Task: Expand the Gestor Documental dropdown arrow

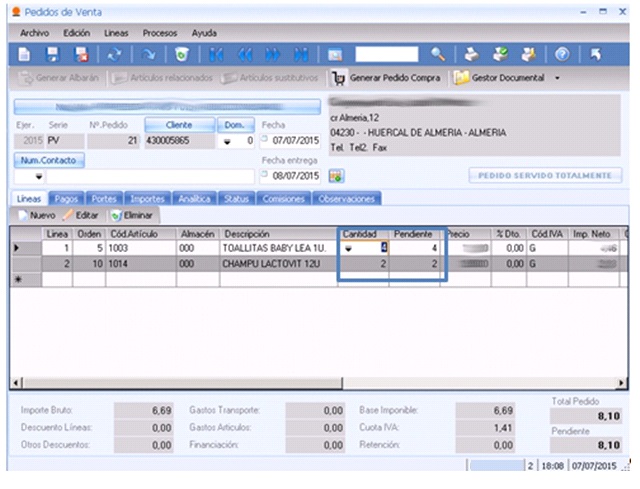Action: tap(557, 77)
